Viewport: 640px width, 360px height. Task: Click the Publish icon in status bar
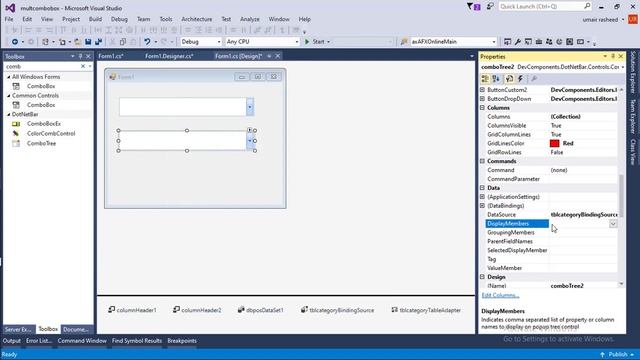click(x=602, y=354)
